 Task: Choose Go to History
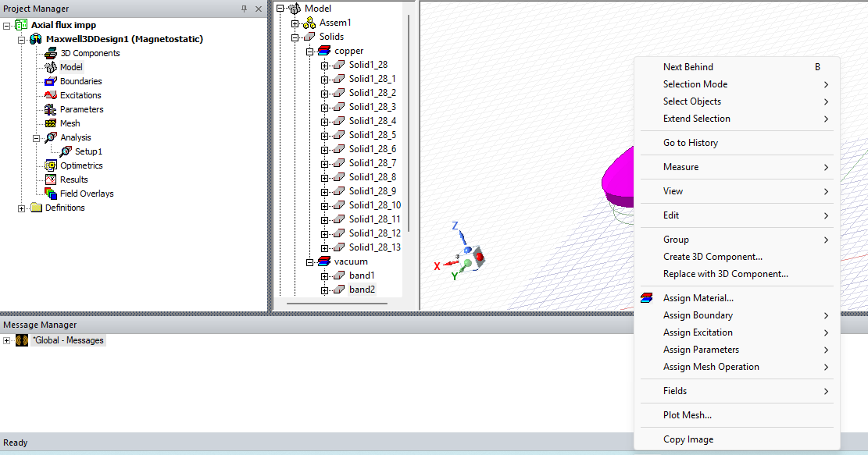pos(737,143)
